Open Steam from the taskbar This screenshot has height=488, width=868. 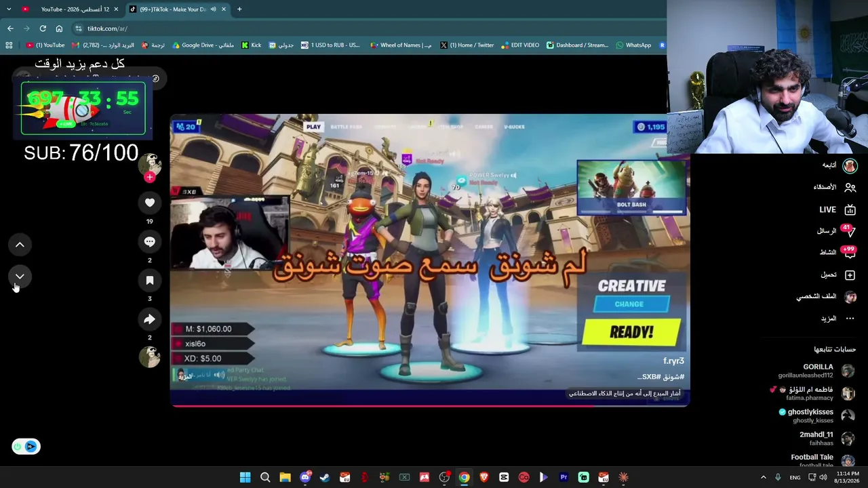(325, 477)
